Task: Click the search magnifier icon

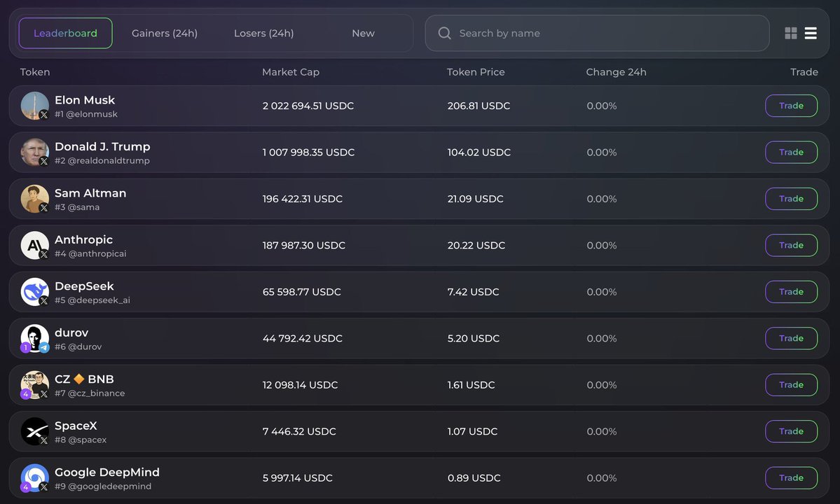Action: (x=444, y=33)
